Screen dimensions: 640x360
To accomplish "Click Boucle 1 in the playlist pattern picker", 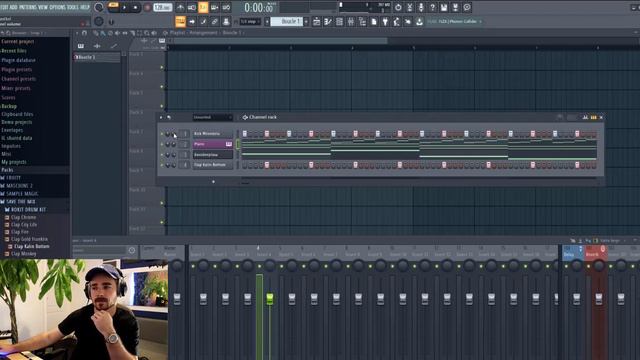I will tap(97, 58).
